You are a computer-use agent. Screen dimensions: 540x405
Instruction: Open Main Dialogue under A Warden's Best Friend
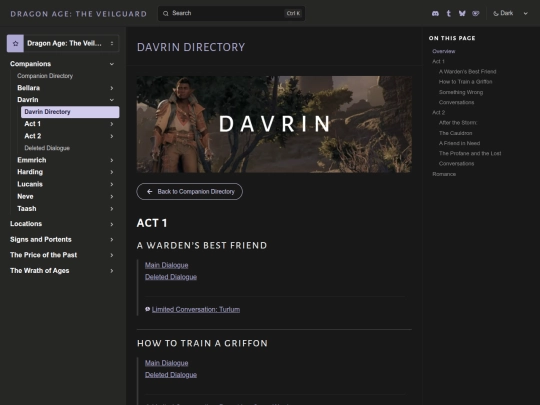click(166, 265)
